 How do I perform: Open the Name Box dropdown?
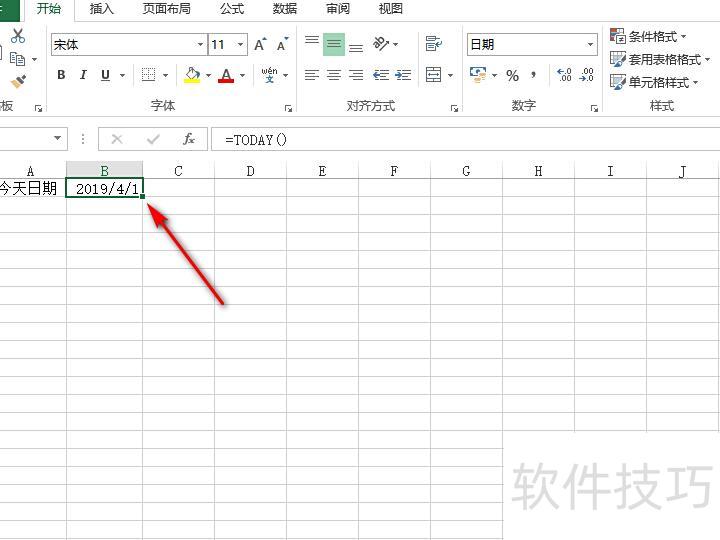[57, 138]
